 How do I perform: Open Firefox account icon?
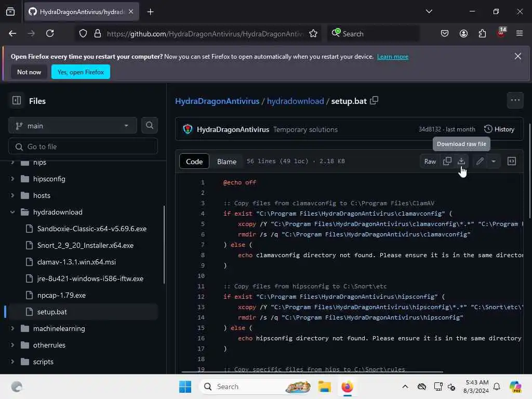pyautogui.click(x=463, y=33)
